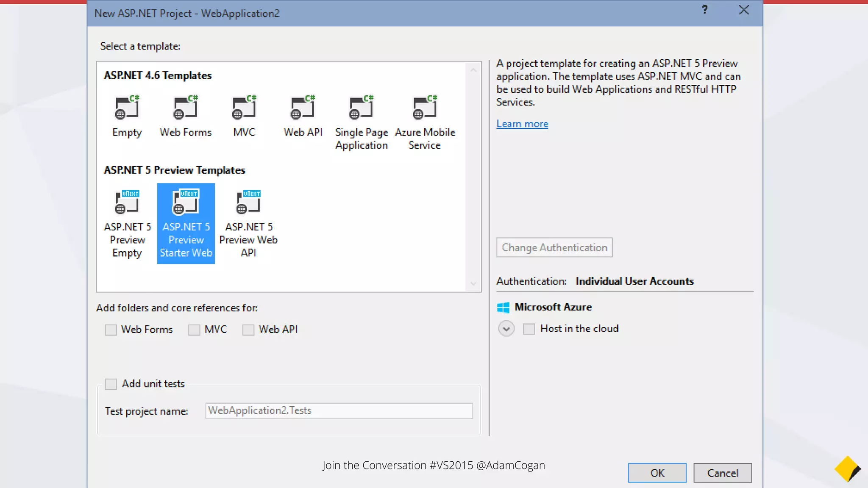
Task: Focus the Test project name field
Action: pos(339,411)
